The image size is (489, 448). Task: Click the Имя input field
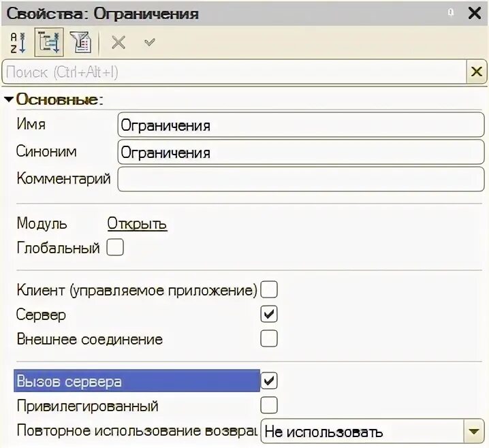point(300,125)
